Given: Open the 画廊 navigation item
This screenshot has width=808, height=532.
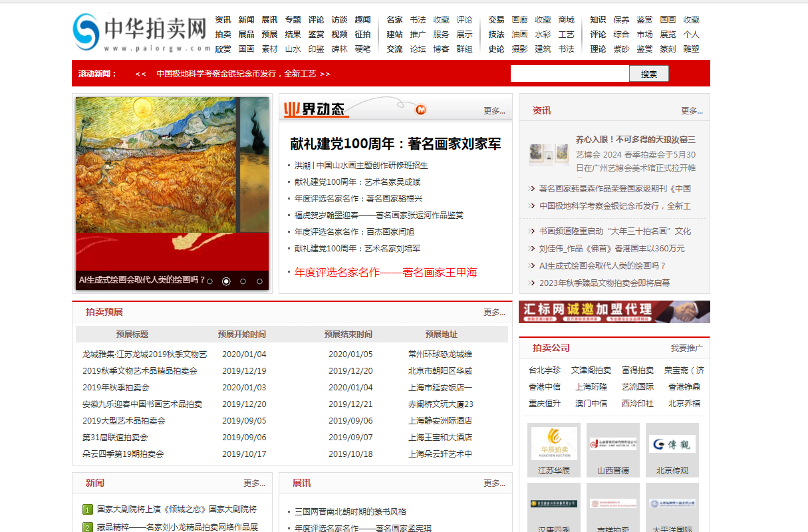Looking at the screenshot, I should pyautogui.click(x=519, y=20).
